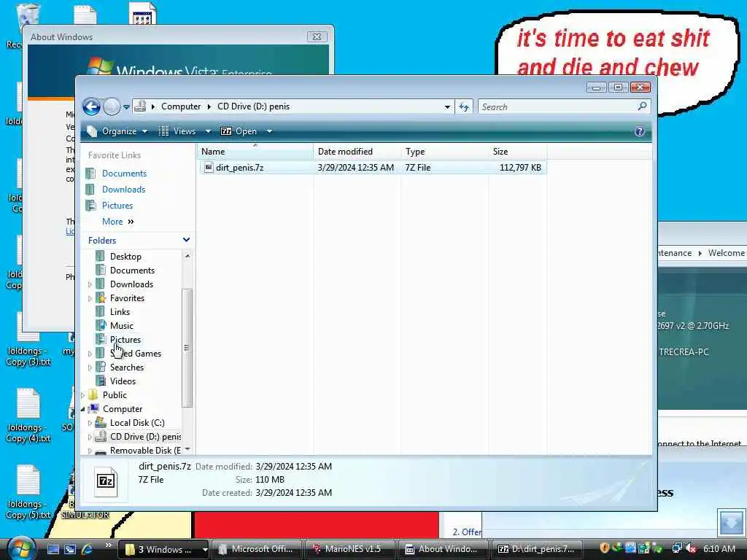Image resolution: width=747 pixels, height=560 pixels.
Task: Open the address bar history dropdown
Action: coord(447,106)
